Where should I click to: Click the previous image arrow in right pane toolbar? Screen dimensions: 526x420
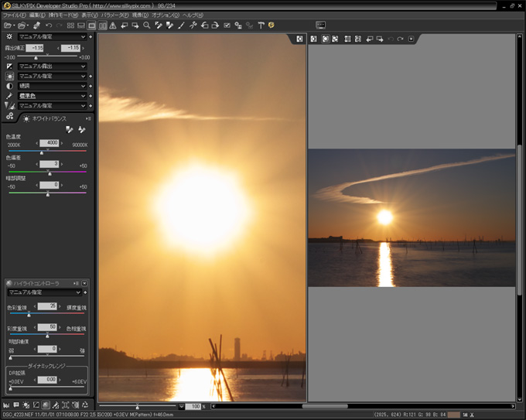coord(369,39)
